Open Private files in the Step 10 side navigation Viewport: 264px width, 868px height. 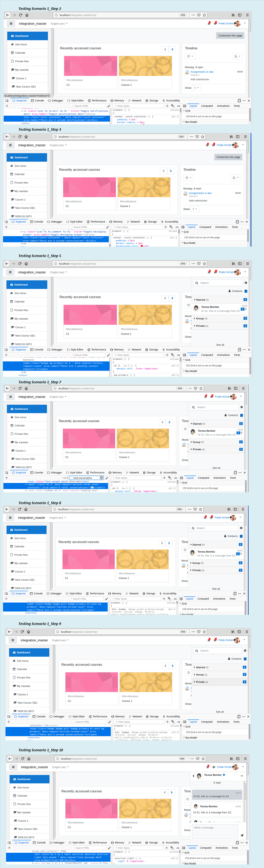coord(29,804)
